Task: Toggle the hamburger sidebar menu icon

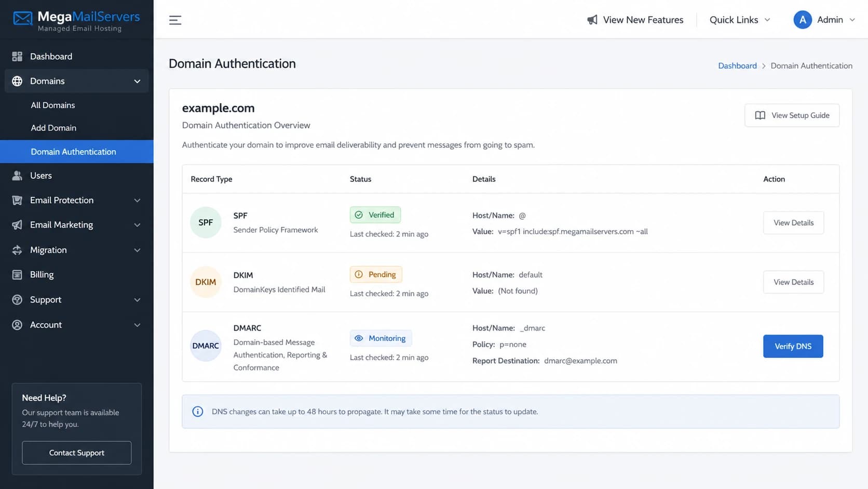Action: point(175,20)
